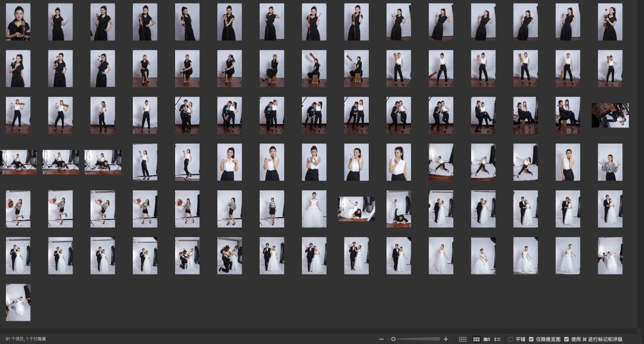This screenshot has height=344, width=644.
Task: Uncheck the 仅限缩览图 checkbox
Action: point(531,339)
